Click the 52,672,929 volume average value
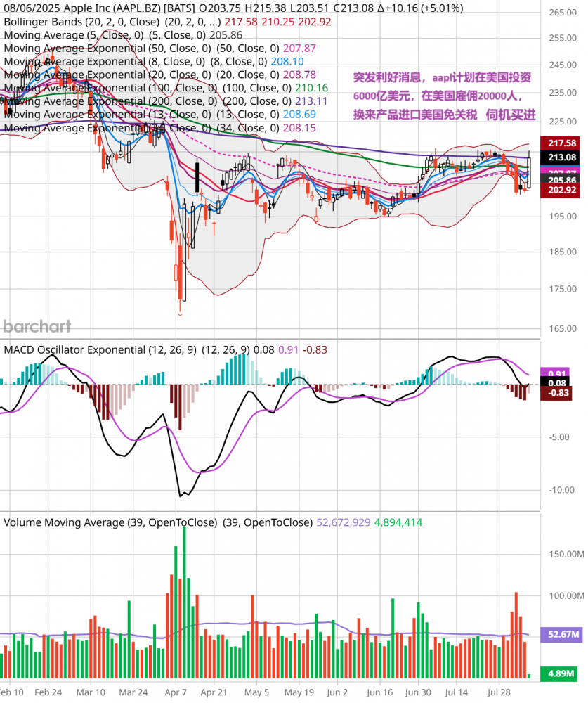The image size is (588, 703). 344,522
